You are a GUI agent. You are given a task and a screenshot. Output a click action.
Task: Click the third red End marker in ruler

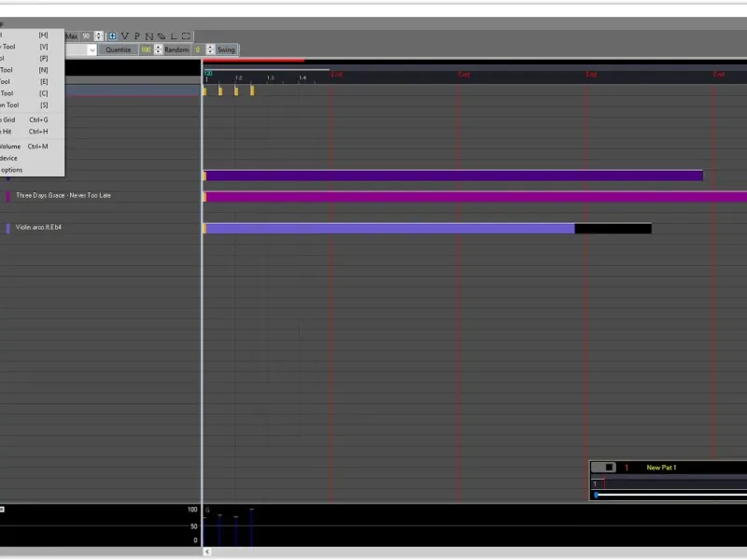592,75
